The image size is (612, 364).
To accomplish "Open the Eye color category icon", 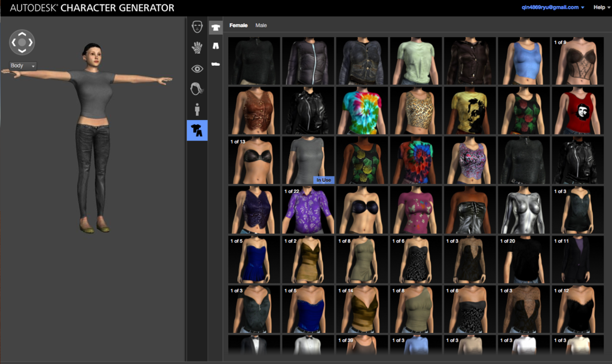I will (x=197, y=69).
